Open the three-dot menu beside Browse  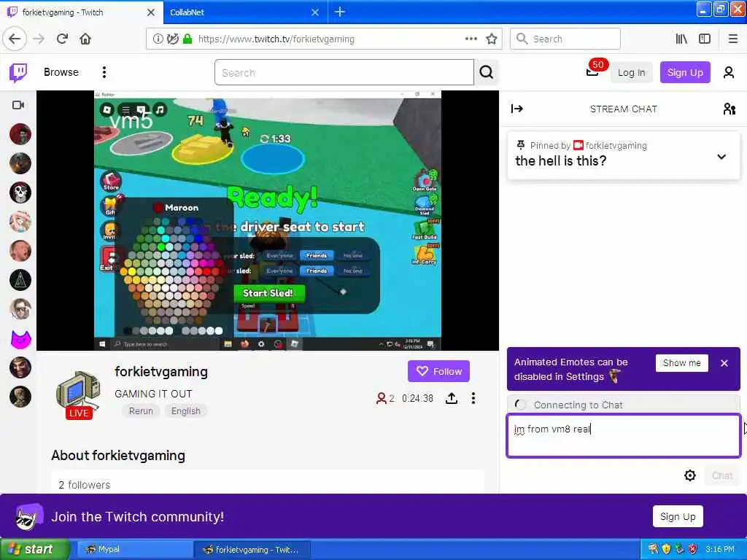(104, 72)
